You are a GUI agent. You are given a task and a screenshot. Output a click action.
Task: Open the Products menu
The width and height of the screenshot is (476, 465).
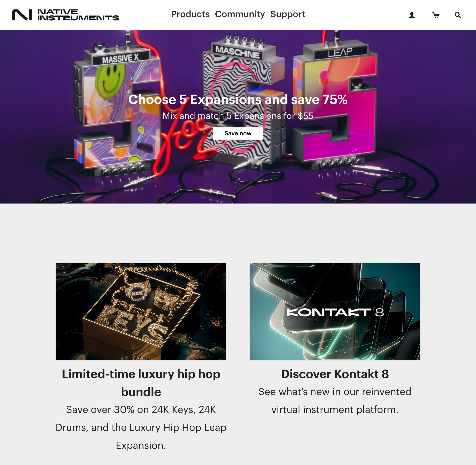[190, 14]
